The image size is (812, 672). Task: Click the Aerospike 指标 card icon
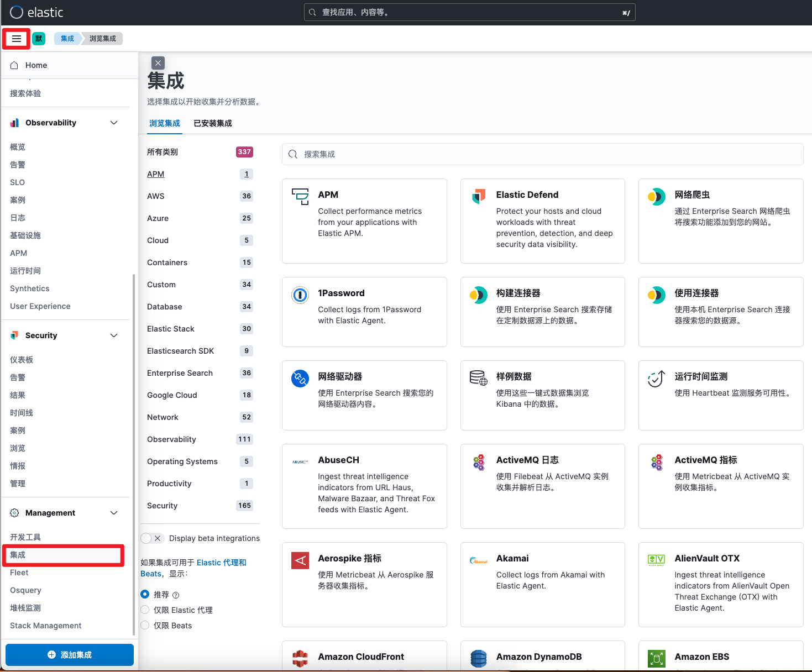(x=300, y=560)
